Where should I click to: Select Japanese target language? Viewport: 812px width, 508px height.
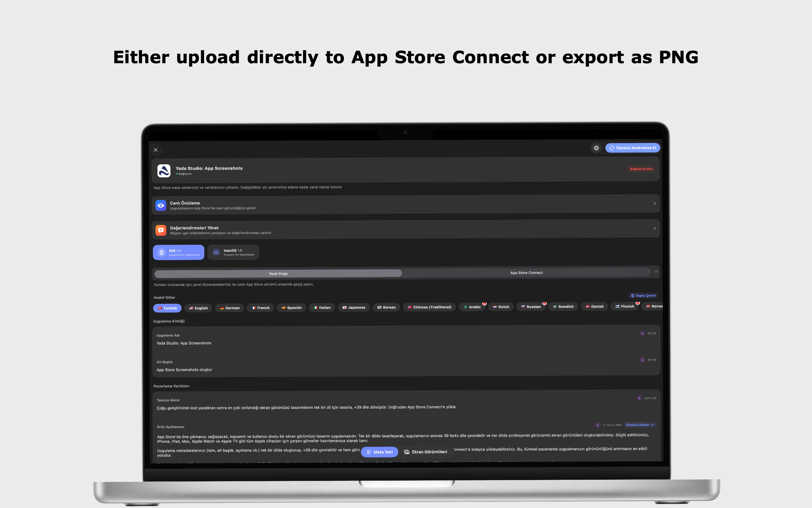[354, 307]
